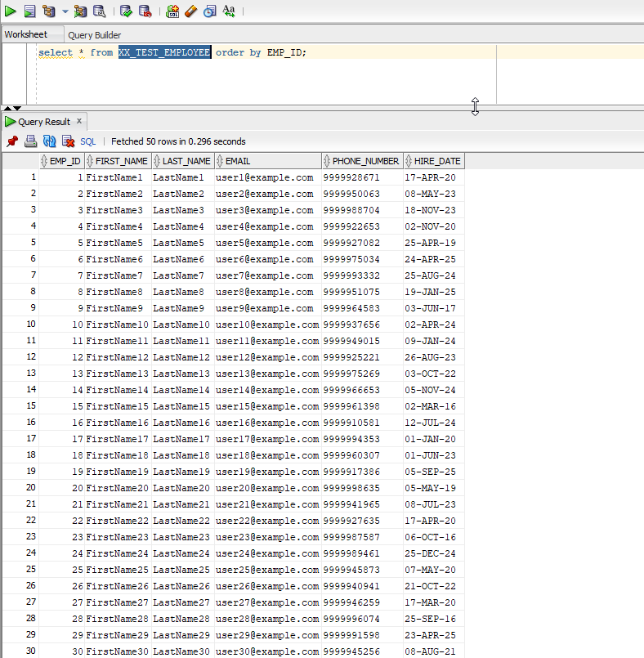Open the SQL Tuning Advisor
The width and height of the screenshot is (644, 658).
coord(99,11)
